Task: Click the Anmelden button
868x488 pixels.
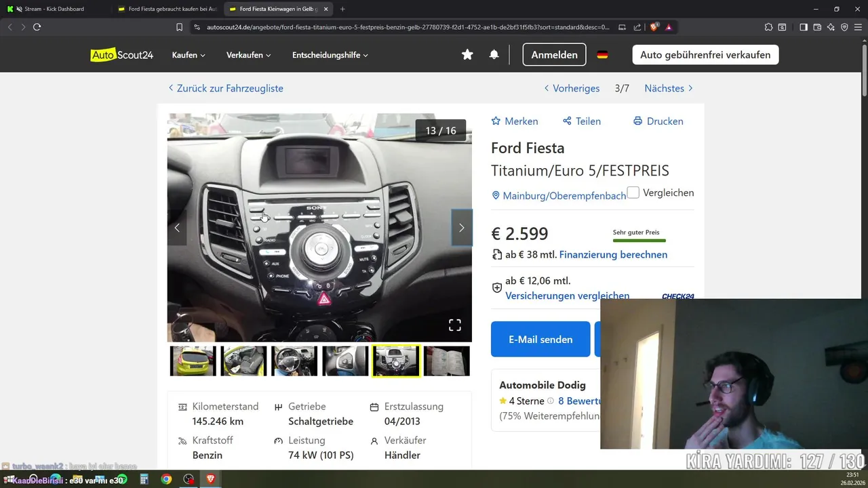Action: coord(554,55)
